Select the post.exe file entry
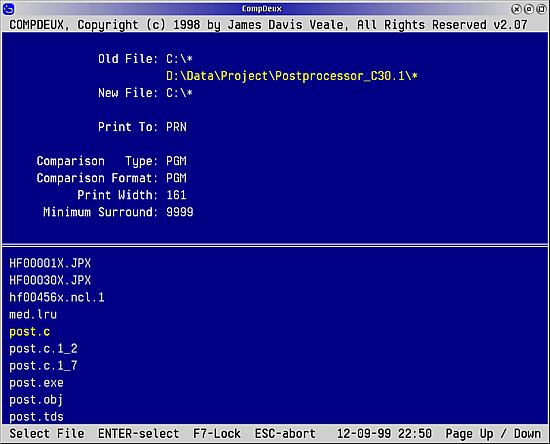550x444 pixels. (36, 382)
